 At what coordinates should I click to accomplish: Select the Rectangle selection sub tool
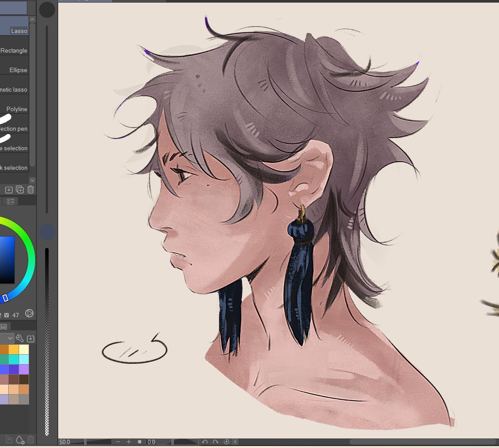[14, 46]
